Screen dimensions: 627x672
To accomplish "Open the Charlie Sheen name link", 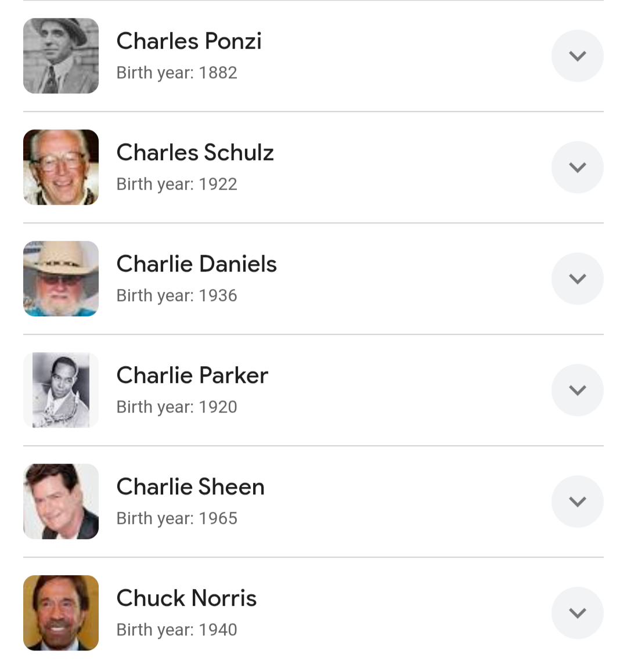I will click(190, 487).
